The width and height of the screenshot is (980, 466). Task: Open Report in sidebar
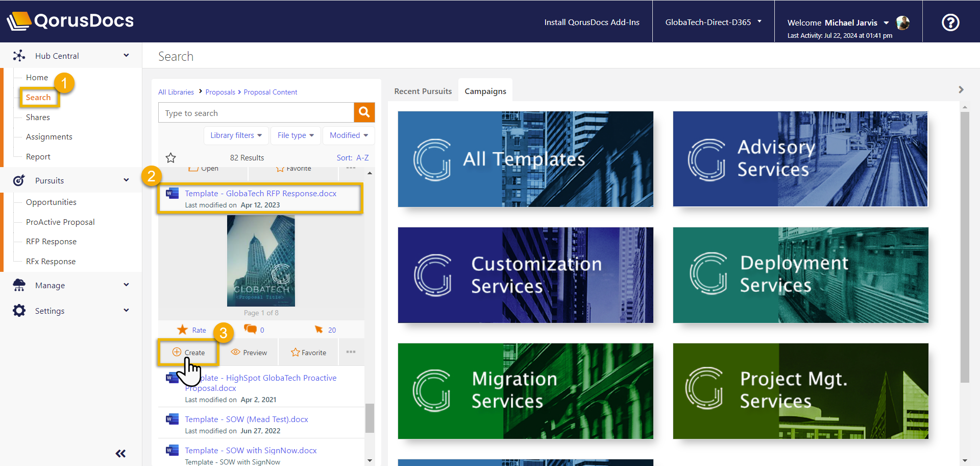pos(38,156)
